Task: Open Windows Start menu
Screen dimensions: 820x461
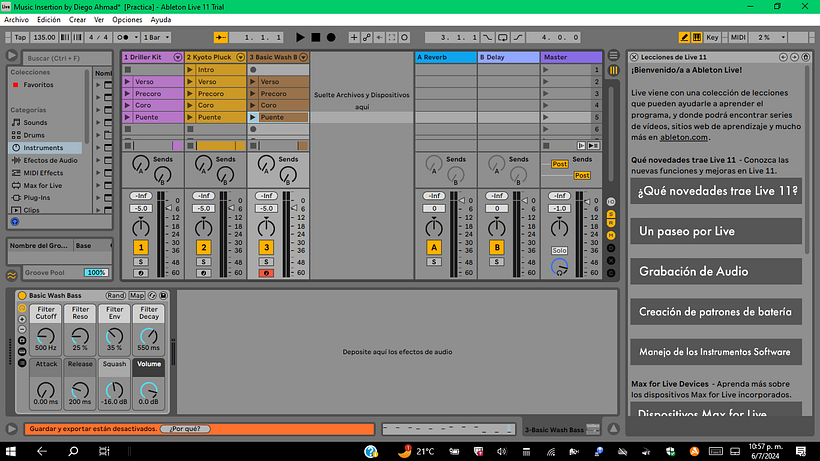Action: point(10,451)
